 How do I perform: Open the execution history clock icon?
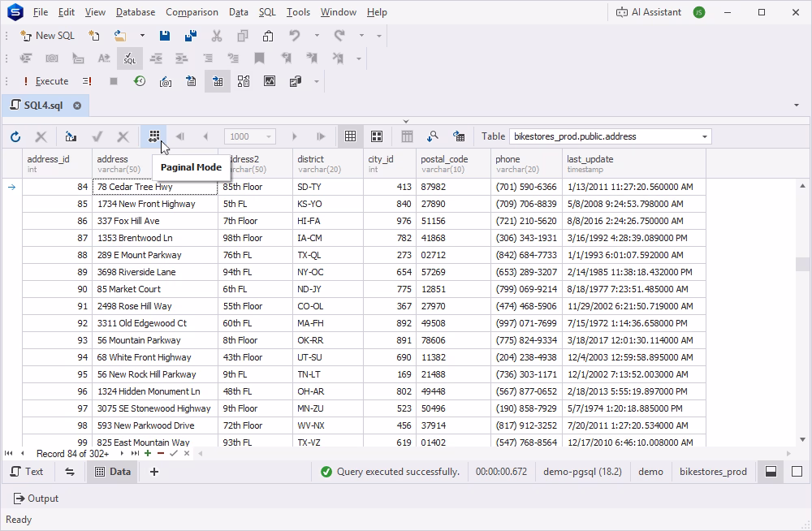click(140, 81)
